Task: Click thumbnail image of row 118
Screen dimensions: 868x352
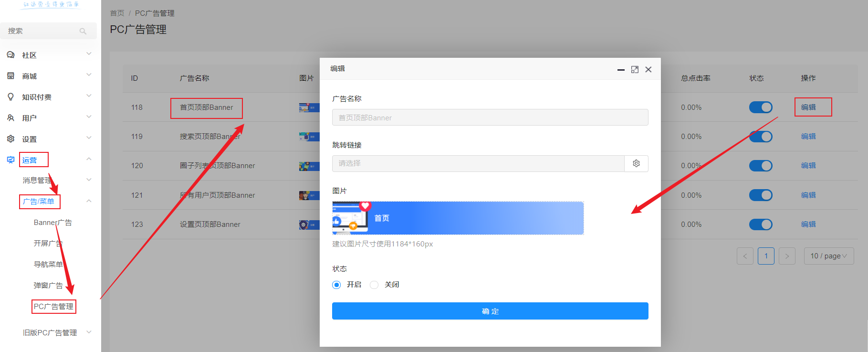Action: (x=309, y=107)
